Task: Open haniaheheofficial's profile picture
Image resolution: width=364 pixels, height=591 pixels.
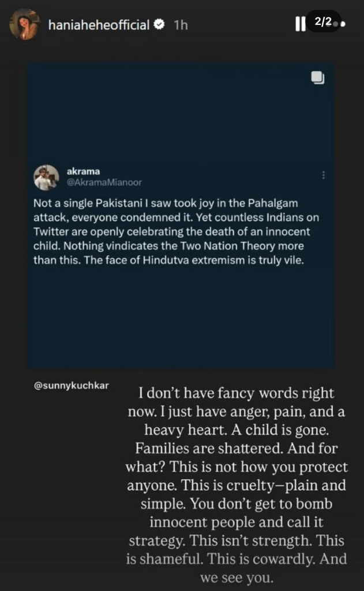Action: (x=24, y=25)
